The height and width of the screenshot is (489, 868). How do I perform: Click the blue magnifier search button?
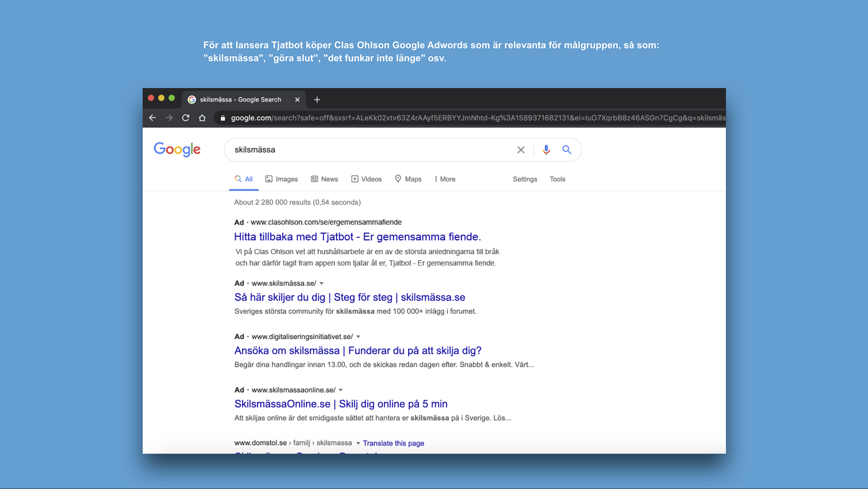(566, 150)
